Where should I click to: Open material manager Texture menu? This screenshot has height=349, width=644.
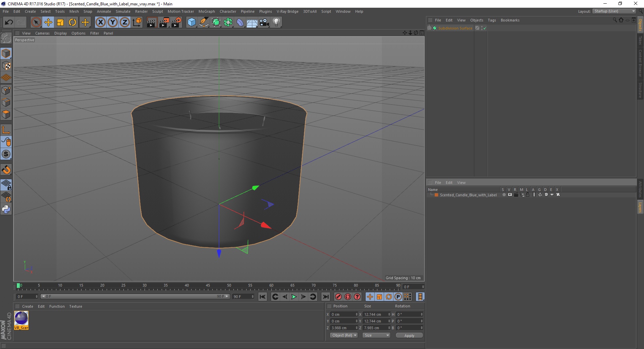[x=75, y=306]
